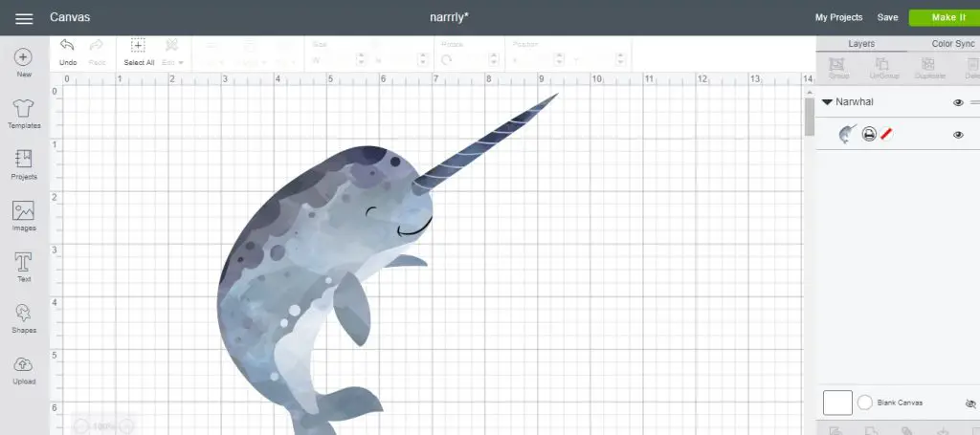
Task: Collapse the Narwhal layer group
Action: tap(827, 101)
